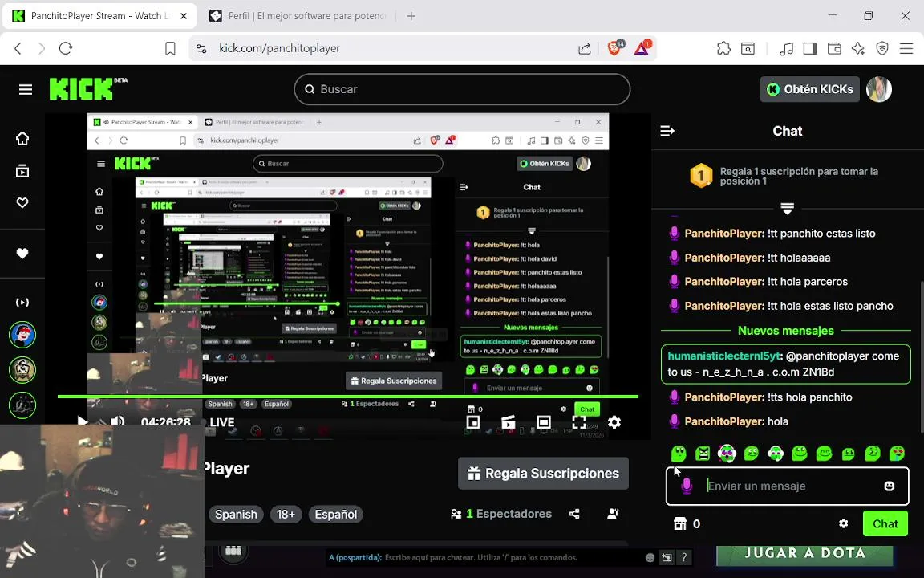Send message with green Chat button
This screenshot has width=924, height=578.
click(885, 523)
